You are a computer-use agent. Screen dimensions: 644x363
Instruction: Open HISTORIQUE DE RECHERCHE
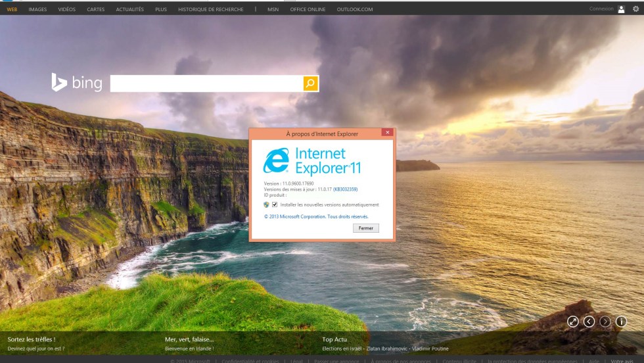coord(210,10)
